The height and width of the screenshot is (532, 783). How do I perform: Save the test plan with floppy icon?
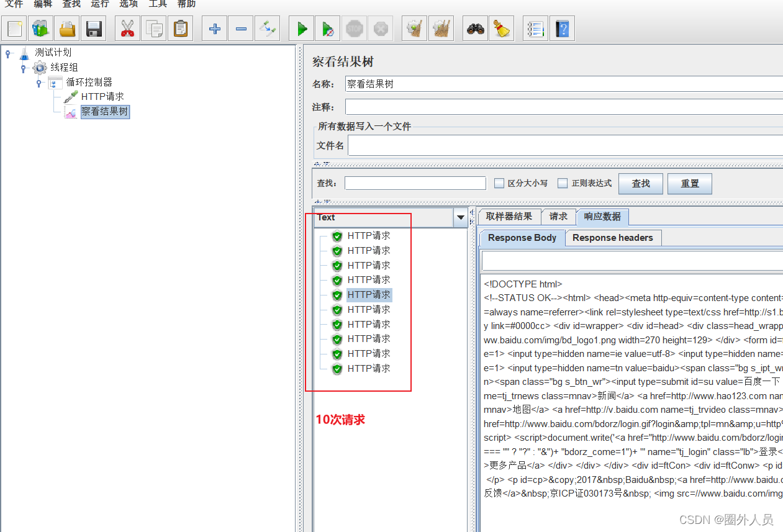tap(94, 29)
